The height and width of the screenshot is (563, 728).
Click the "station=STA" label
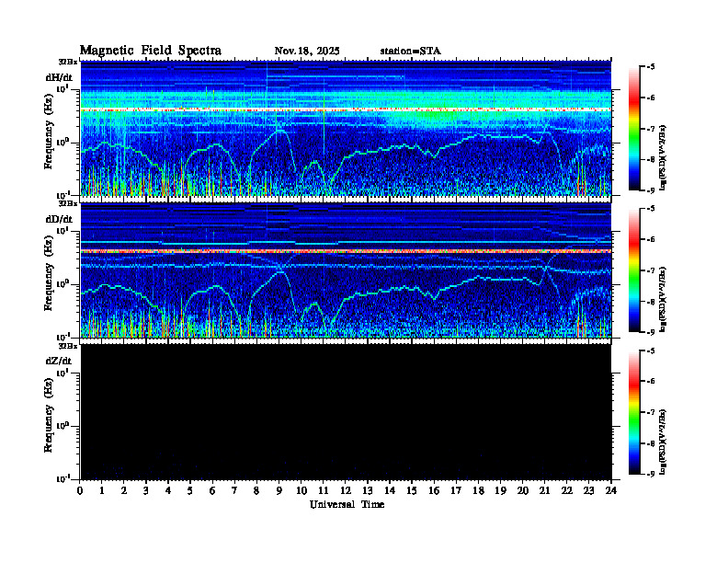coord(410,52)
